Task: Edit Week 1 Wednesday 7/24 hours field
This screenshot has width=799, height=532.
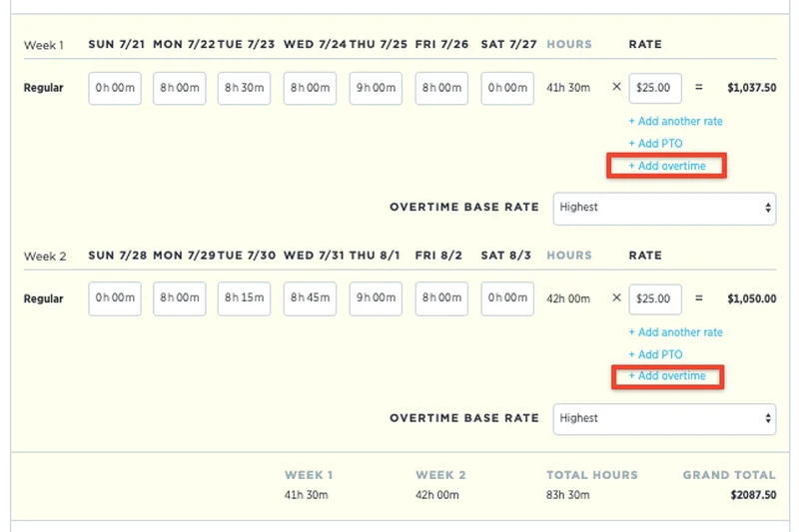Action: click(310, 88)
